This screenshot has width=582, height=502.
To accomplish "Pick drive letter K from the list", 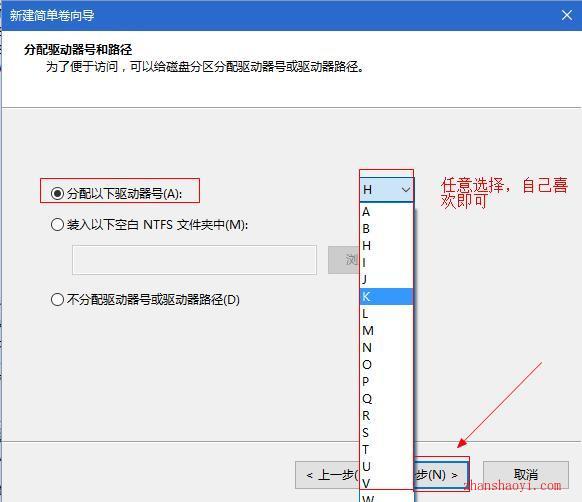I will [x=386, y=296].
